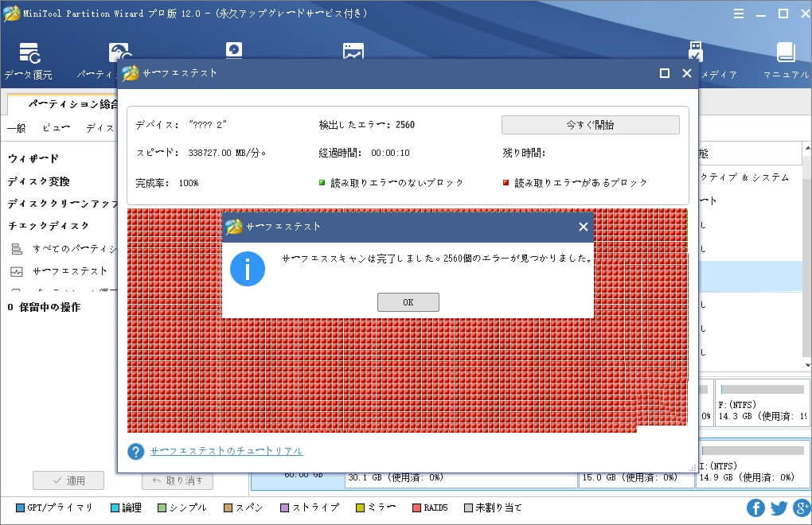Open the Twitter icon
This screenshot has width=812, height=525.
(779, 508)
